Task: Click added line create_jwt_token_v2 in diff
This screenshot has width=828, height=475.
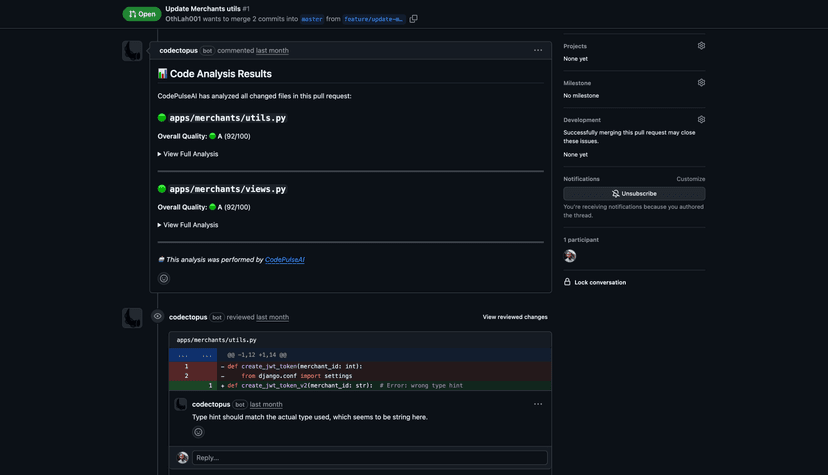Action: tap(360, 386)
